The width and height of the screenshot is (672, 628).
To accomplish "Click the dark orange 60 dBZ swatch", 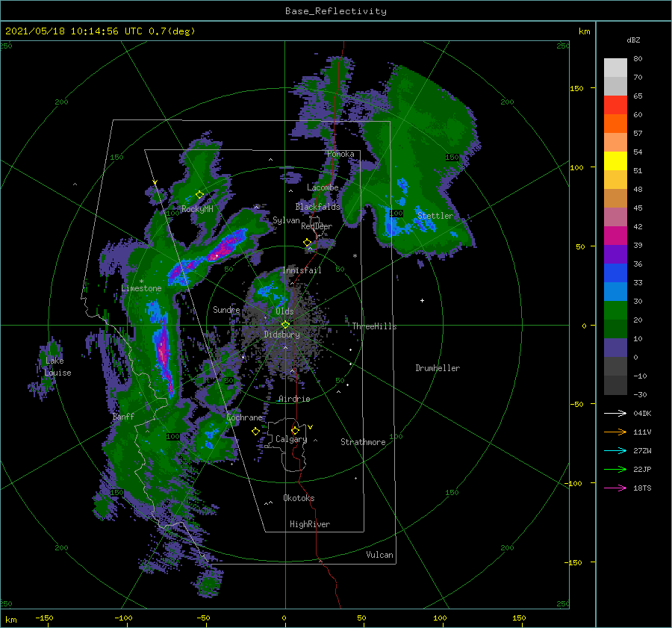I will pyautogui.click(x=615, y=123).
